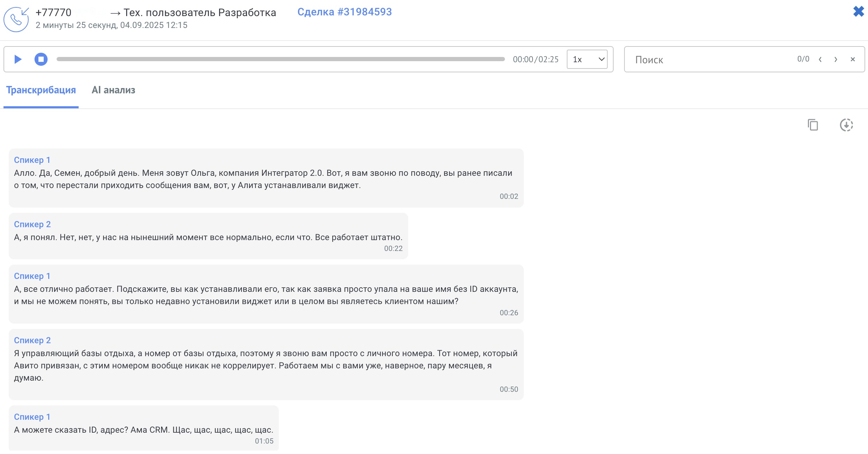Image resolution: width=868 pixels, height=454 pixels.
Task: Copy the transcription to clipboard
Action: click(813, 125)
